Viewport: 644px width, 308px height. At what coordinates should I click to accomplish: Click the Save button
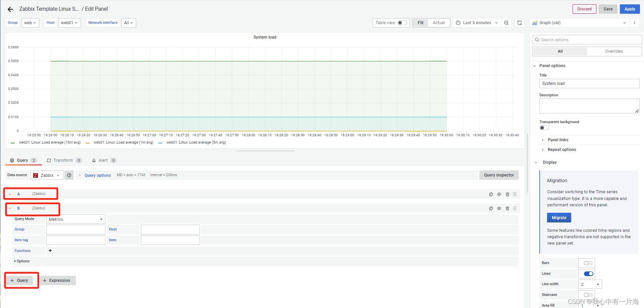click(x=608, y=9)
